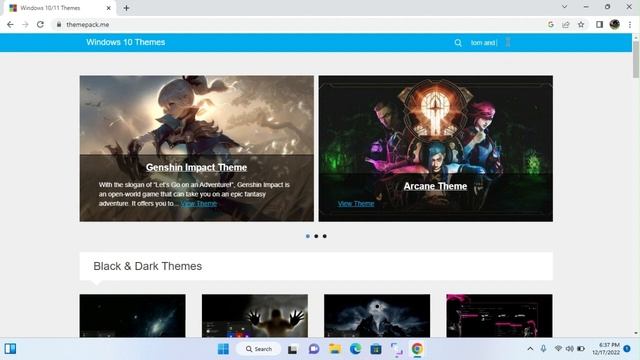Viewport: 640px width, 360px height.
Task: Open the Genshin Impact Theme title
Action: (196, 167)
